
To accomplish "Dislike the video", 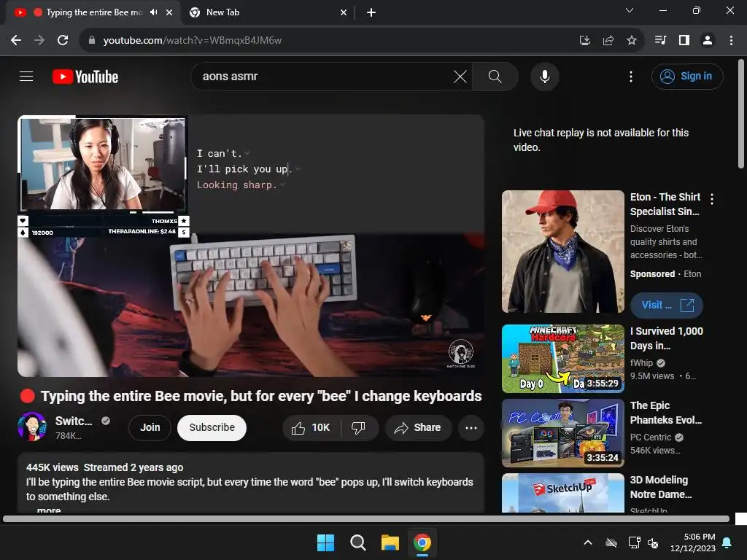I will point(359,427).
